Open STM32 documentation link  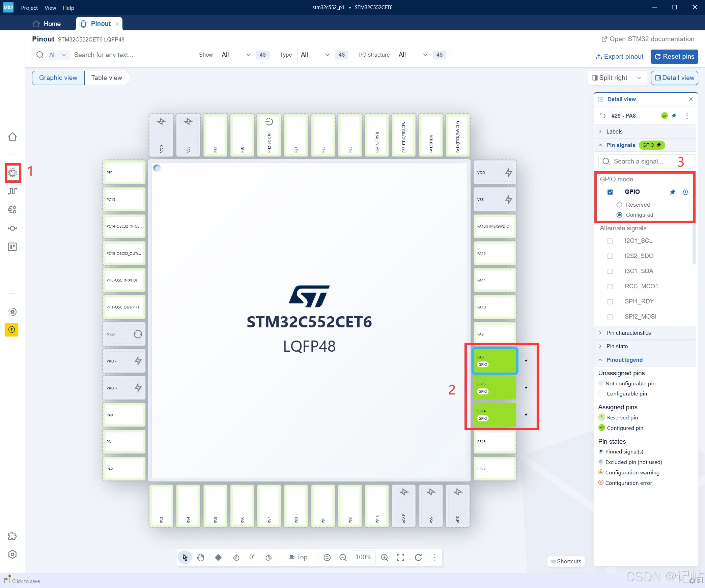[x=648, y=39]
